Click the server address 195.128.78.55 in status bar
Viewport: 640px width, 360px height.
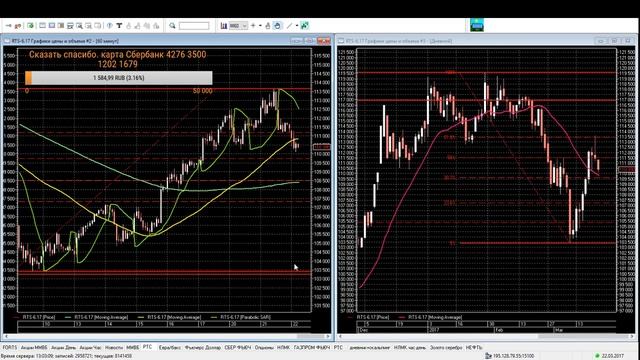[513, 356]
